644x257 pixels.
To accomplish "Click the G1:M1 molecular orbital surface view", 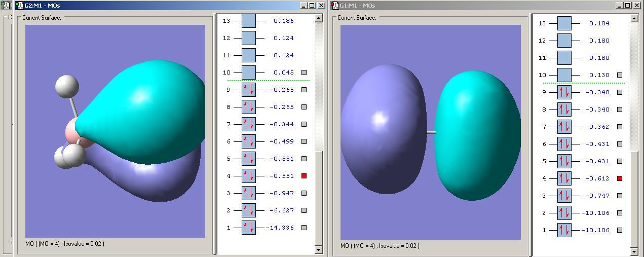I will 431,132.
